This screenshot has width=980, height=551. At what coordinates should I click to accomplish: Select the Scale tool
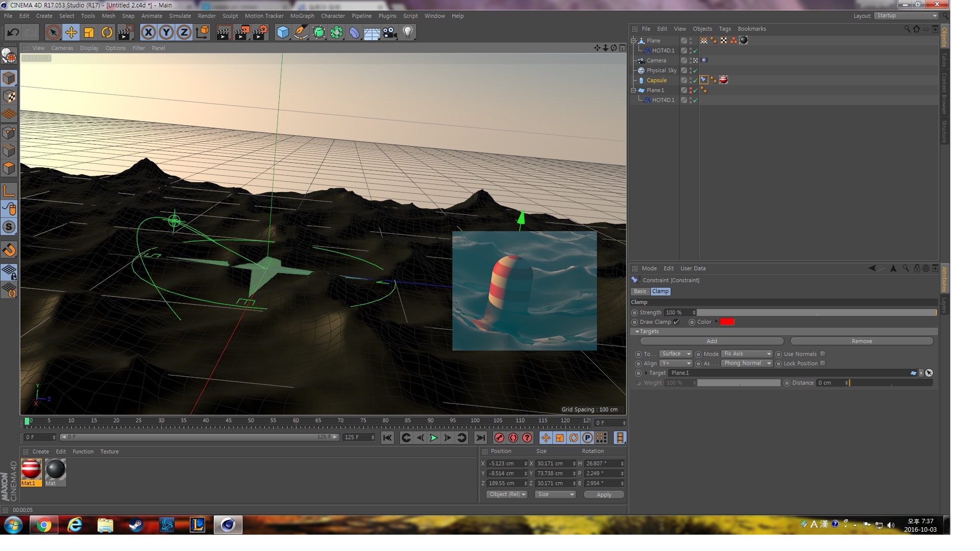coord(89,33)
